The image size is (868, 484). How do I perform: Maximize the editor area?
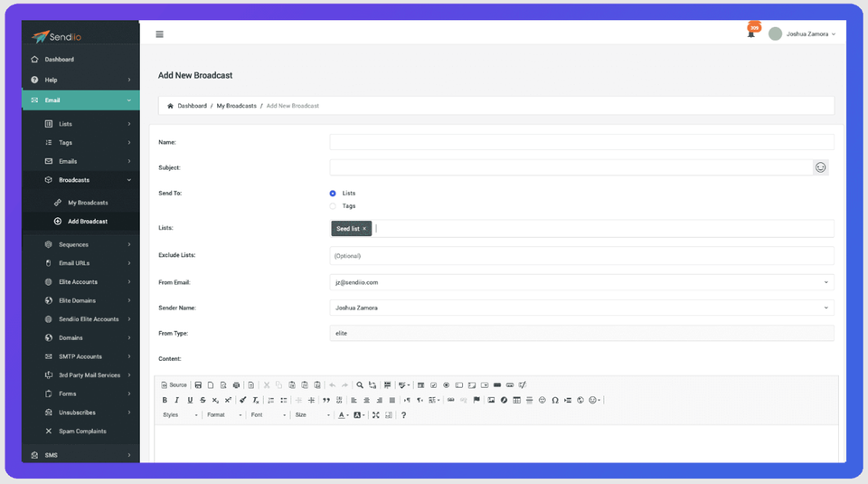376,414
